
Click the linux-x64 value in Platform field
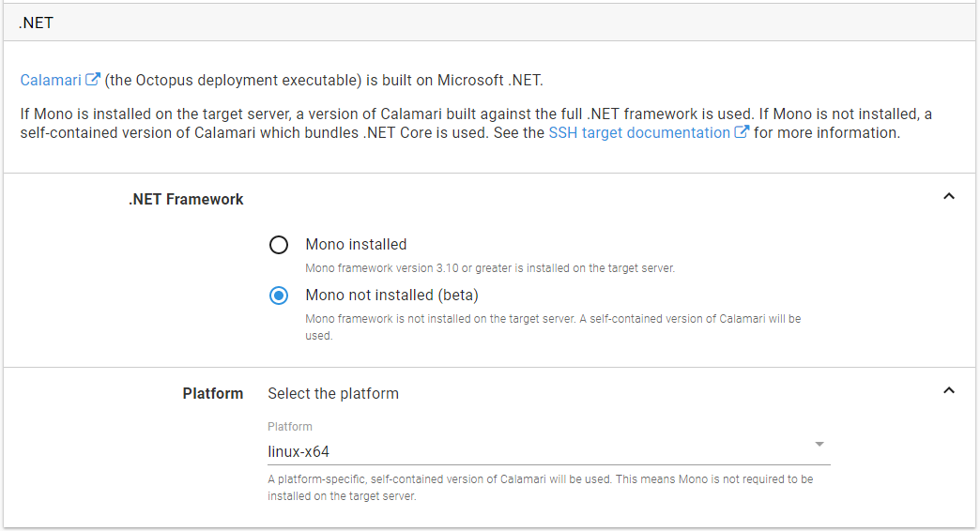[x=299, y=451]
